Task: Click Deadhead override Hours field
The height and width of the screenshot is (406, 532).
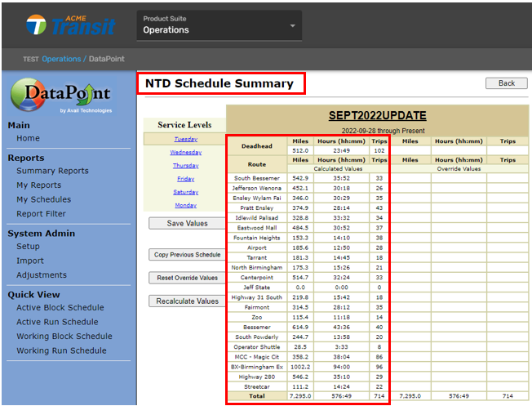Action: tap(459, 150)
